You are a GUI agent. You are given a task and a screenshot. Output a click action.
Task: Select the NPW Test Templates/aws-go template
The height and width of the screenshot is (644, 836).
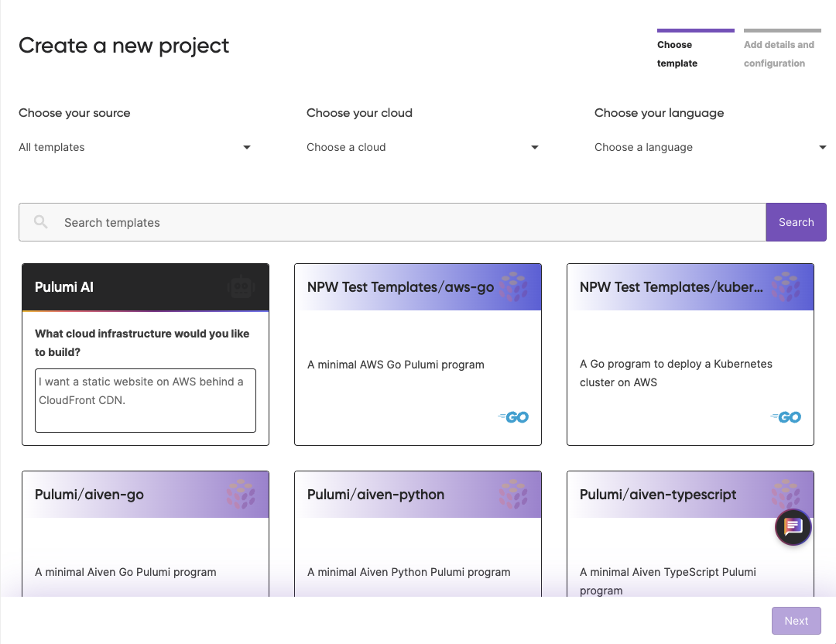coord(418,364)
